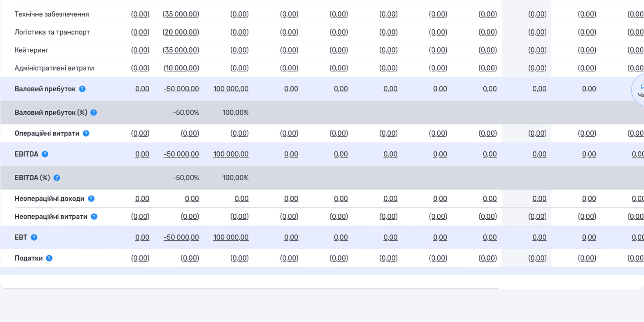Viewport: 644px width, 322px height.
Task: Click help icon next to Податки
Action: pyautogui.click(x=49, y=258)
